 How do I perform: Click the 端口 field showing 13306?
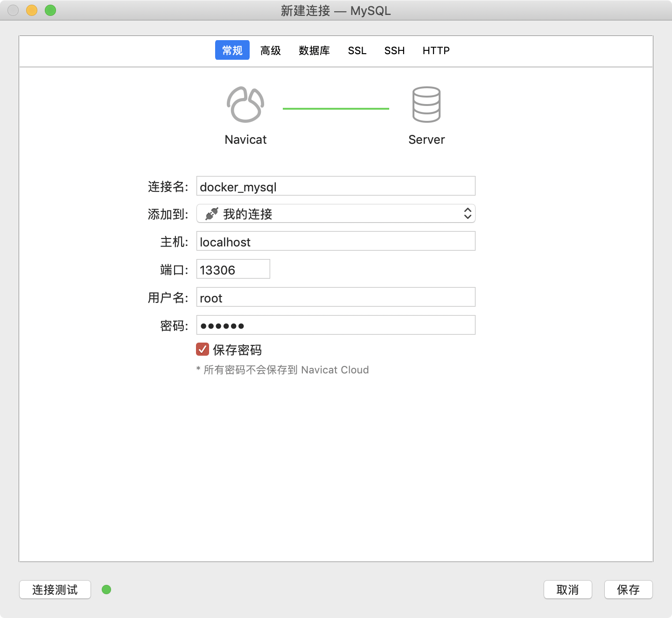pos(233,269)
